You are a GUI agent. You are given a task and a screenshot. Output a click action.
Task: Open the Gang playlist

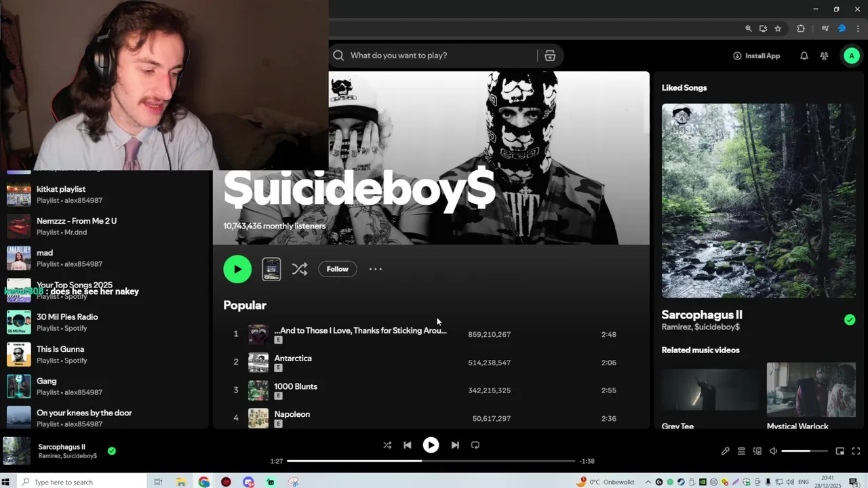108,386
